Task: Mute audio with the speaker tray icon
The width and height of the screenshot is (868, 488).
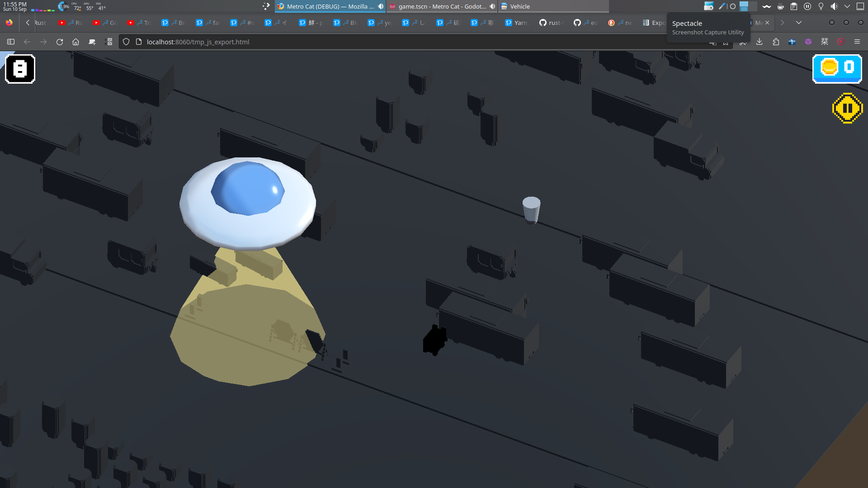Action: 834,6
